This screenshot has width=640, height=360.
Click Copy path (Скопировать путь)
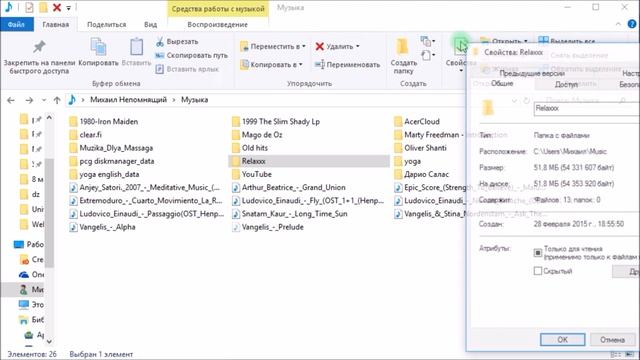(191, 56)
